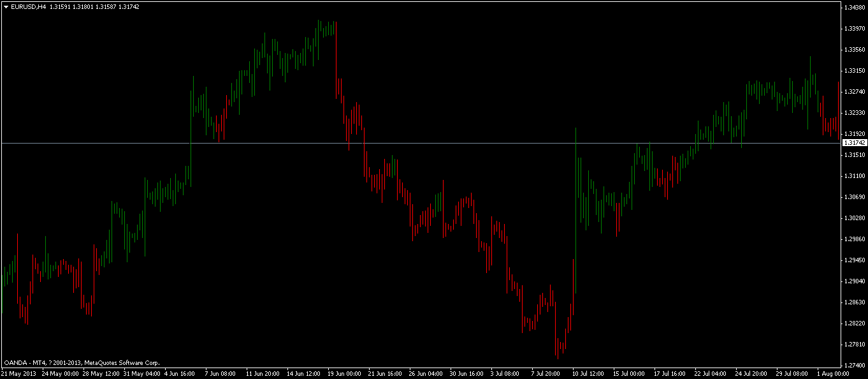
Task: Click the 30 Jun 16:00 time label
Action: pyautogui.click(x=468, y=373)
